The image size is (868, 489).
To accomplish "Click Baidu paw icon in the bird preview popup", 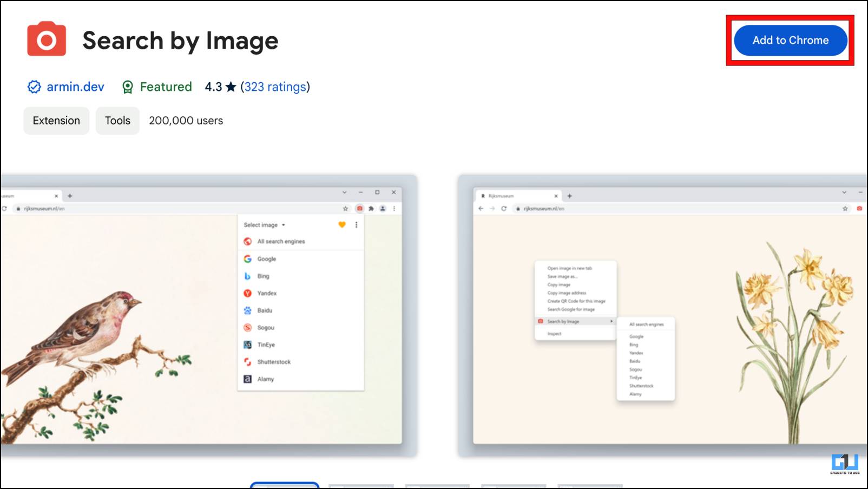I will [247, 310].
